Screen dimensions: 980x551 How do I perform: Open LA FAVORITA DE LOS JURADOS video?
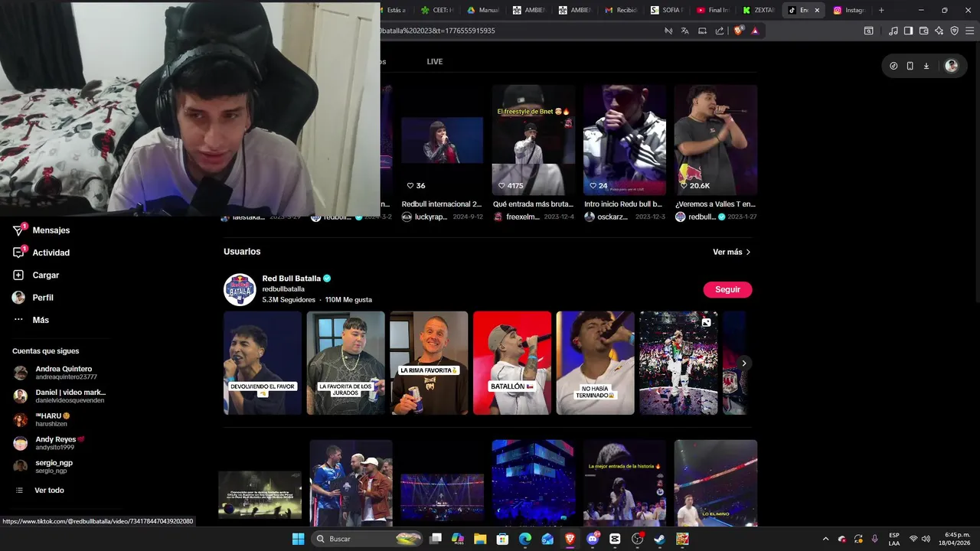click(x=345, y=363)
